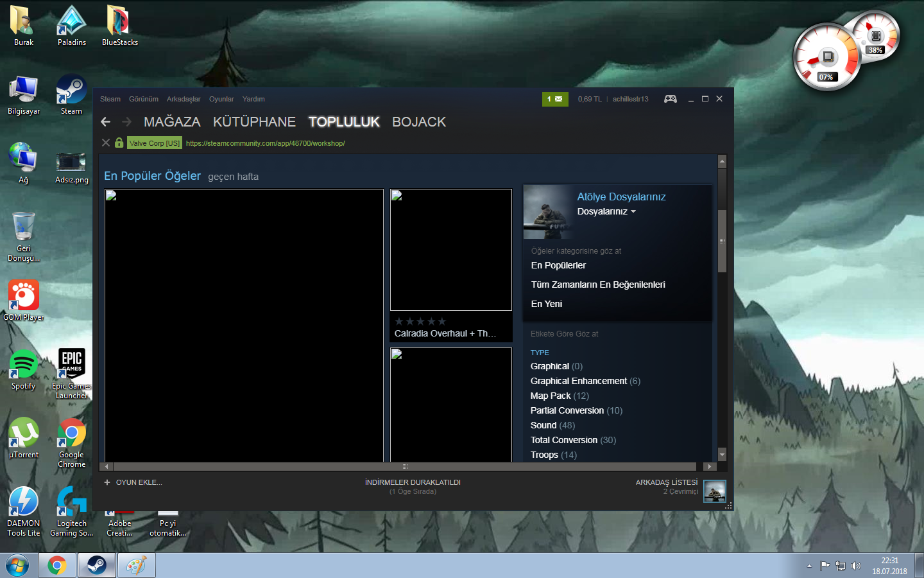Filter by Graphical (0) tag
924x578 pixels.
click(556, 366)
